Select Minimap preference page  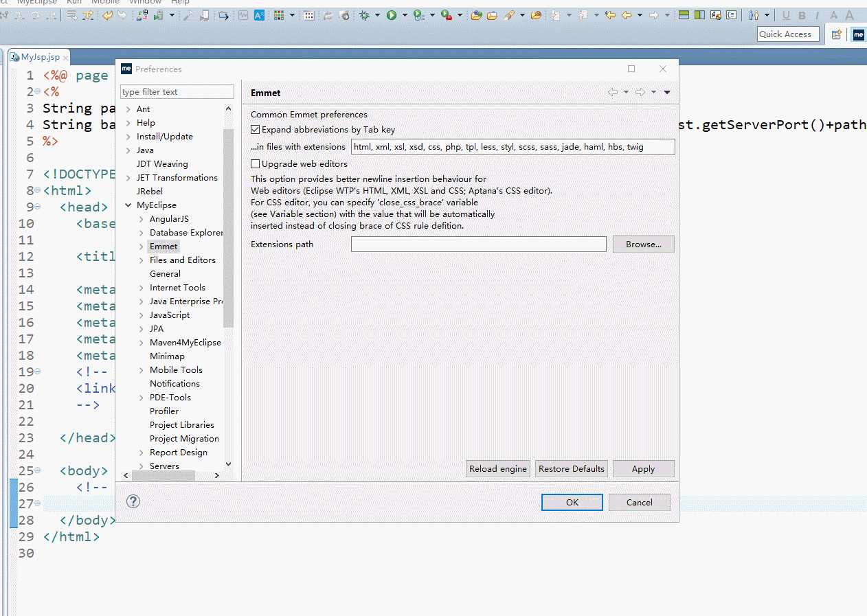(167, 356)
